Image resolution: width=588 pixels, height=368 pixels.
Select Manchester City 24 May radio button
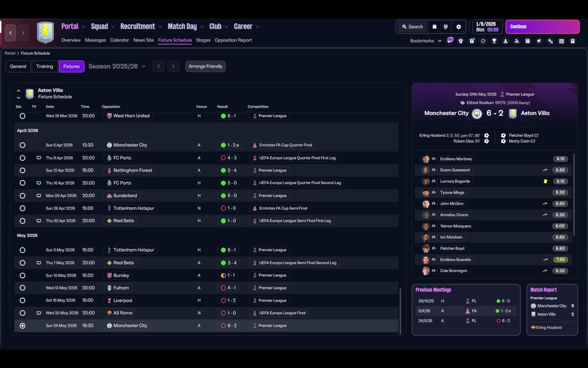[x=23, y=326]
